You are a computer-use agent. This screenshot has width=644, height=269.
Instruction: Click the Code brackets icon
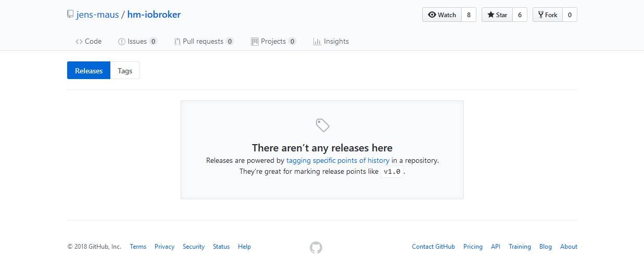point(79,41)
